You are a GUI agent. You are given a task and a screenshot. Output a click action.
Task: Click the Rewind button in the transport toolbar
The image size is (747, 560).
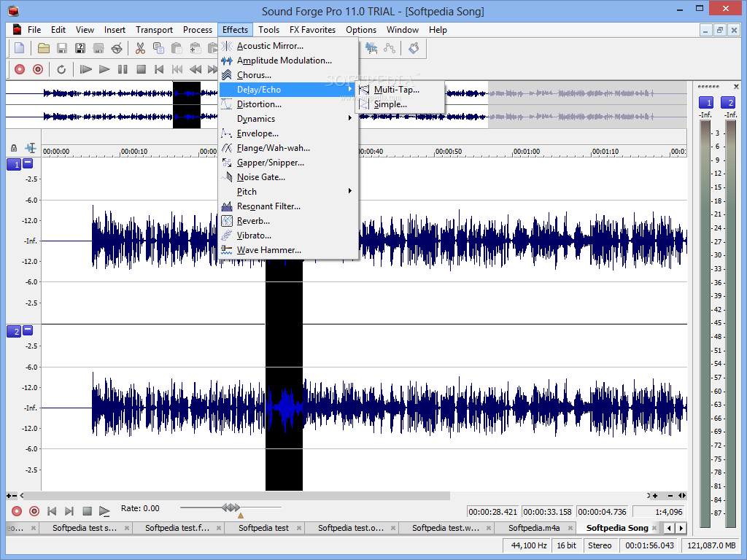tap(196, 69)
